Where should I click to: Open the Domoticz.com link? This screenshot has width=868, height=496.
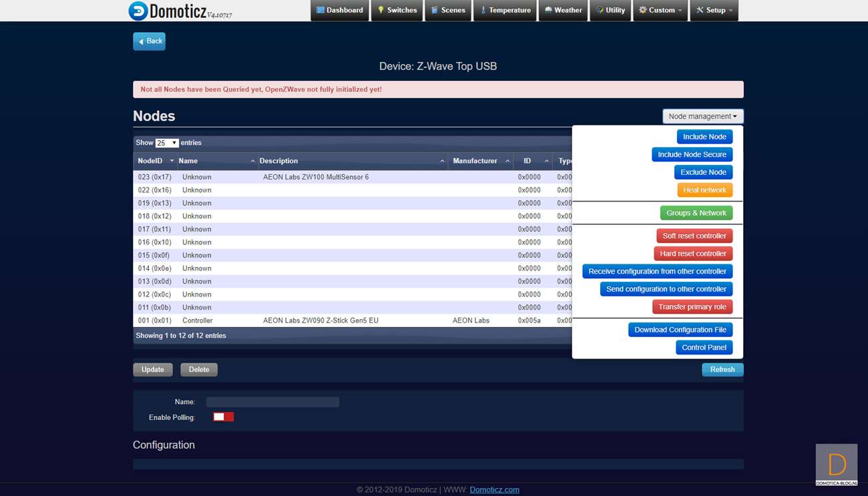click(494, 489)
